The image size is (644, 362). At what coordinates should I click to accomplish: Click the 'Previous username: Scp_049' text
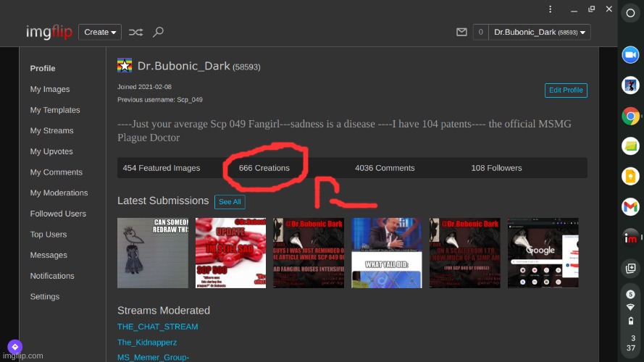[160, 100]
